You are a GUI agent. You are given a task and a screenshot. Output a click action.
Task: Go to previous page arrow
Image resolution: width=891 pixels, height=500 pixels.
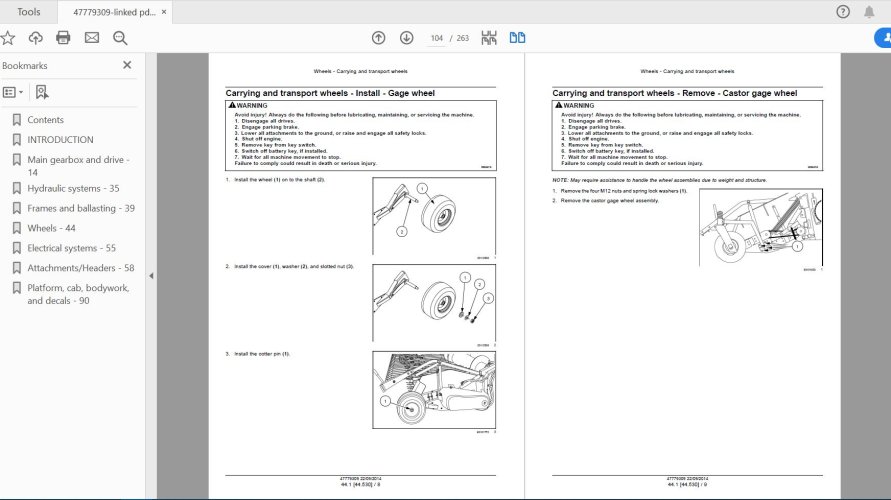(378, 38)
